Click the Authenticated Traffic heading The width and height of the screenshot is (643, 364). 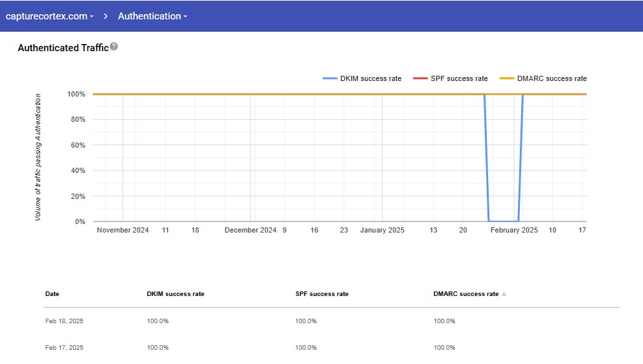63,48
